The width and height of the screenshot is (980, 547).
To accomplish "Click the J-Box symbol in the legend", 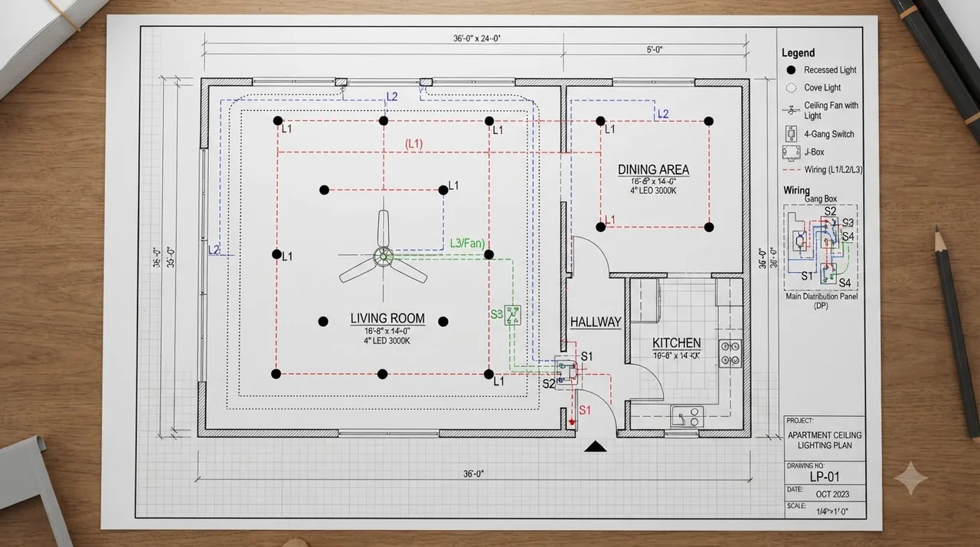I will 791,152.
